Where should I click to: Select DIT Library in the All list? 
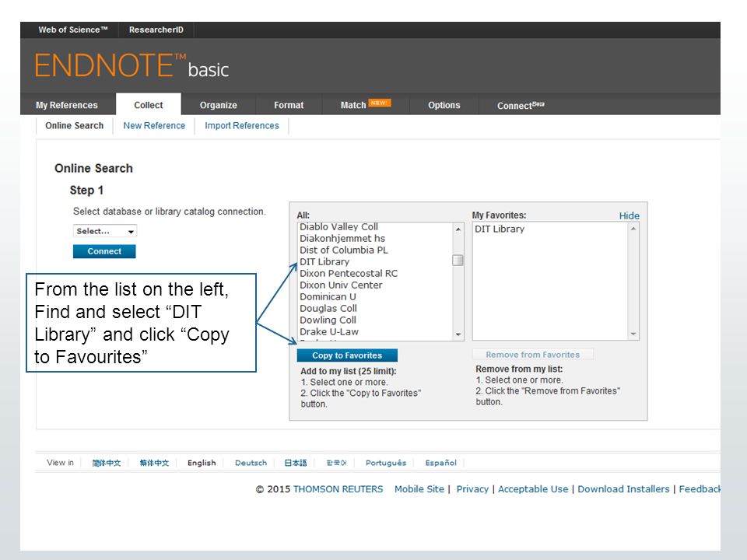pos(324,261)
